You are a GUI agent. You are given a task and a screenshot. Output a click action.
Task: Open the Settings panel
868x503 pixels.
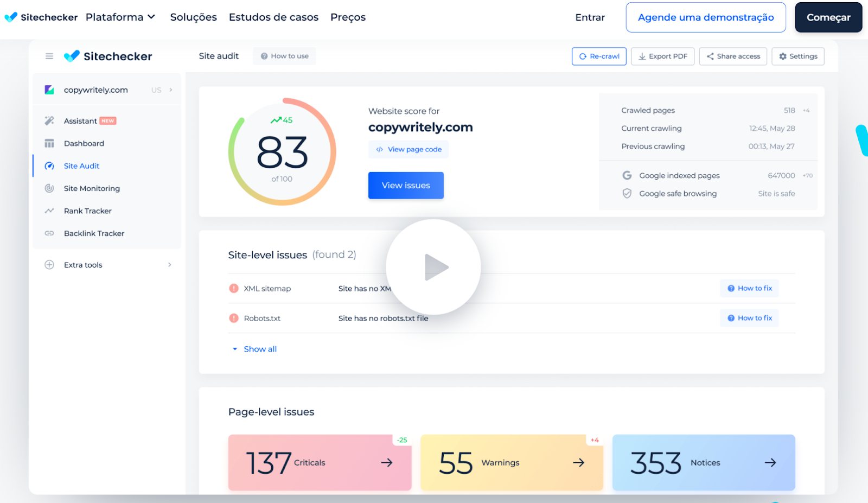[x=797, y=56]
